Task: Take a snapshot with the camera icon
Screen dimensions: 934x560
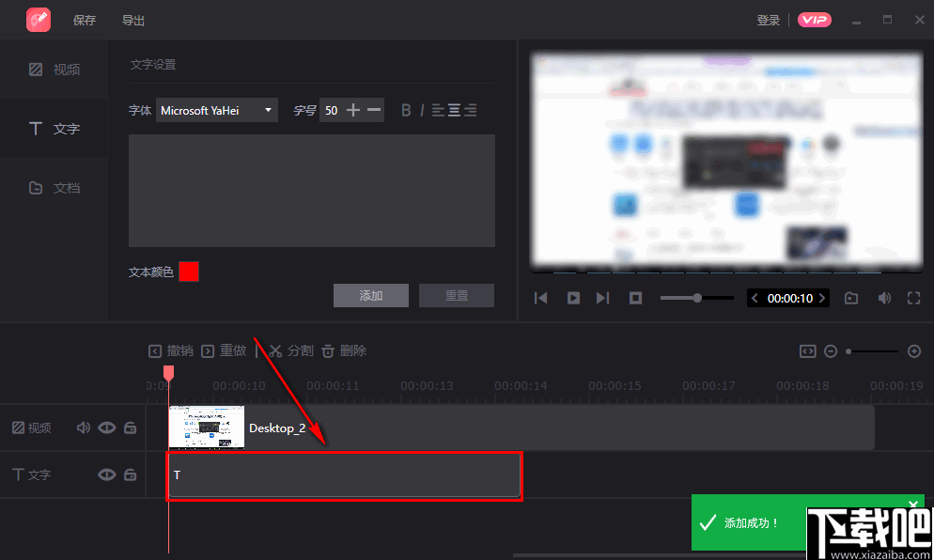Action: point(851,298)
